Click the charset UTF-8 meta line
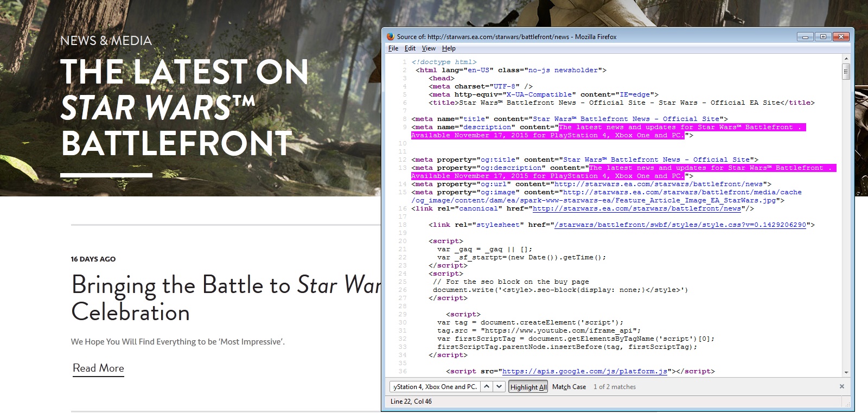The image size is (868, 414). click(481, 86)
